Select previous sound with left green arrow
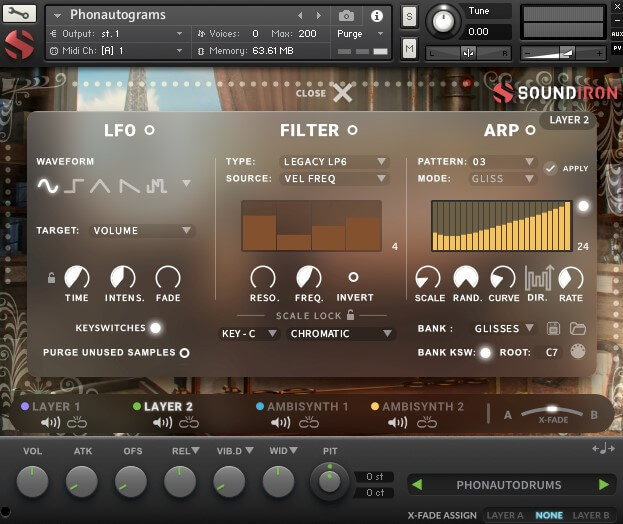 pyautogui.click(x=417, y=485)
